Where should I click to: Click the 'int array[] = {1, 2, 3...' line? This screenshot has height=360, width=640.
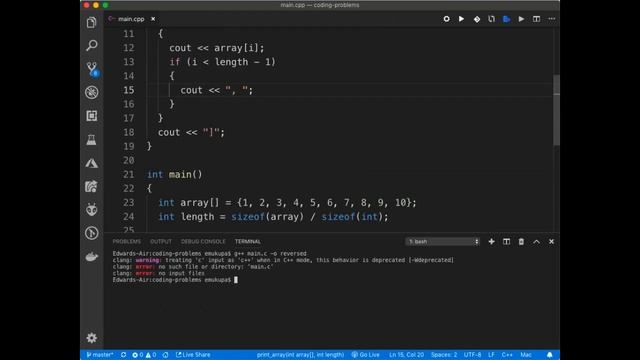tap(287, 203)
